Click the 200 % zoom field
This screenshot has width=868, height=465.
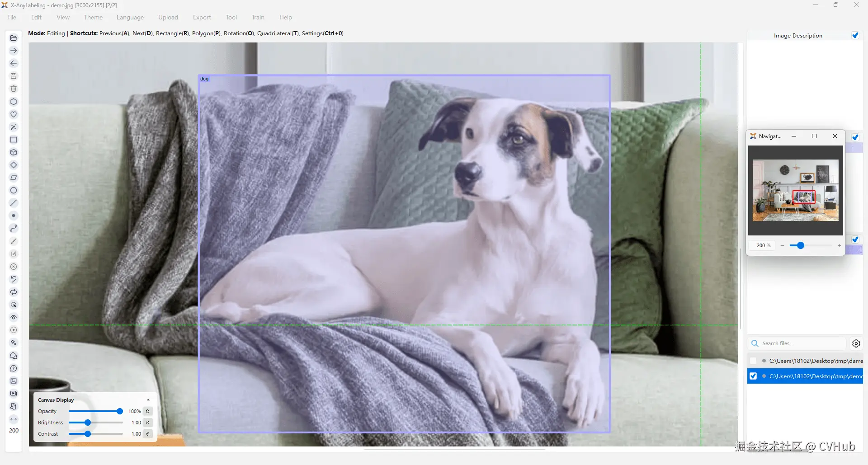coord(763,245)
